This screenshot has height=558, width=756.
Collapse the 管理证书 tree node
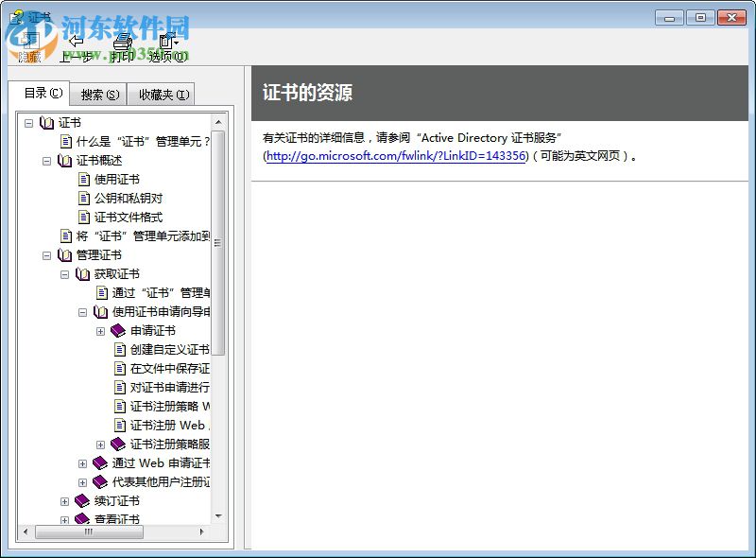[46, 254]
